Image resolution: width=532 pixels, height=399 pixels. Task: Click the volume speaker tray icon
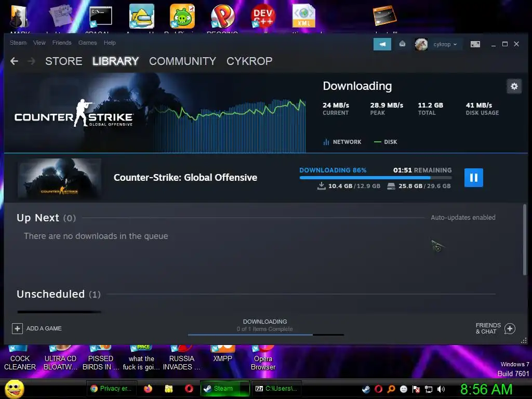coord(441,389)
